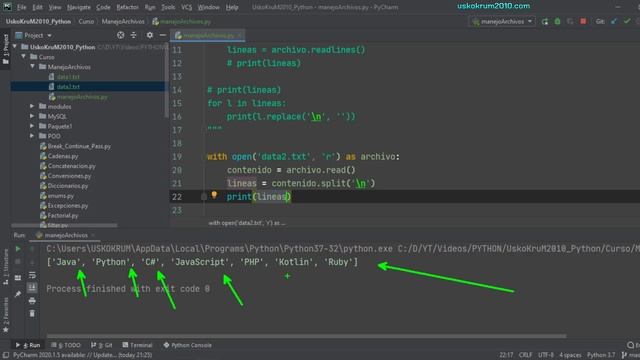Click the UTF-8 encoding in status bar
The width and height of the screenshot is (640, 360).
[x=546, y=355]
